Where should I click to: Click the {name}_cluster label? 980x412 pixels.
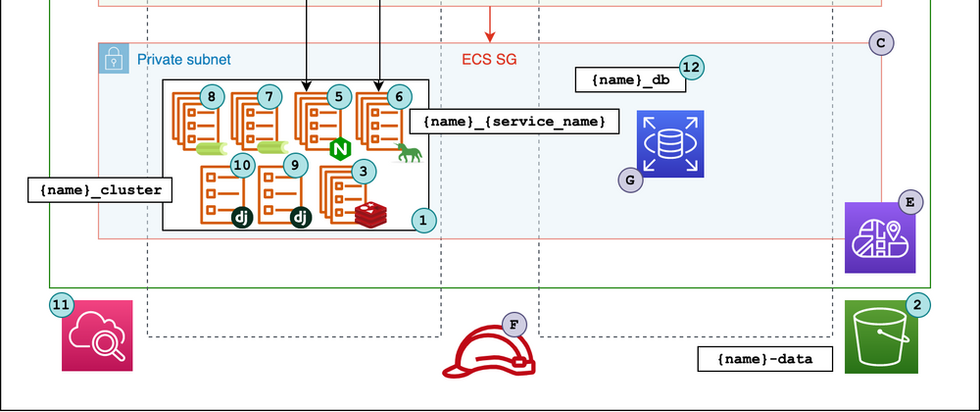click(95, 189)
